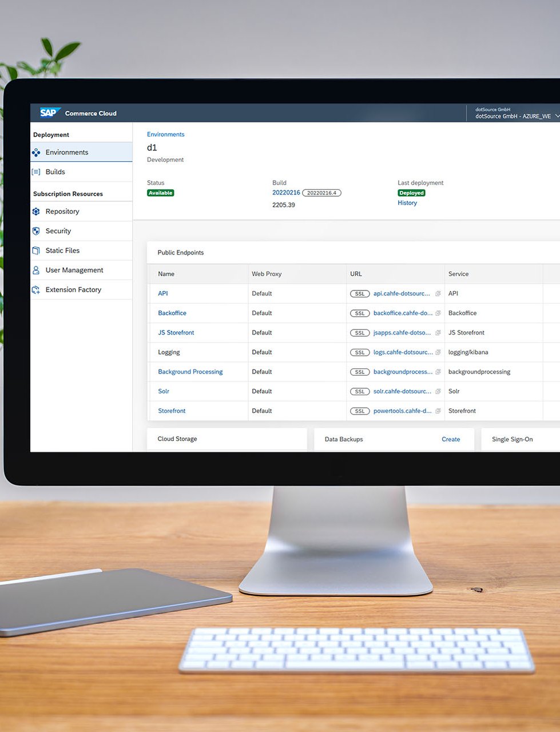Open API URL external link icon

(x=438, y=294)
